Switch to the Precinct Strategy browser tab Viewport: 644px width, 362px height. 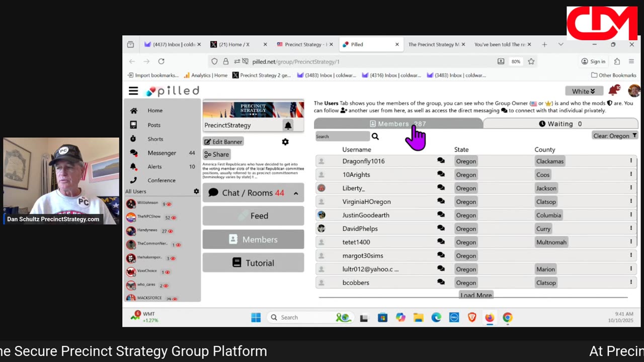click(x=305, y=44)
